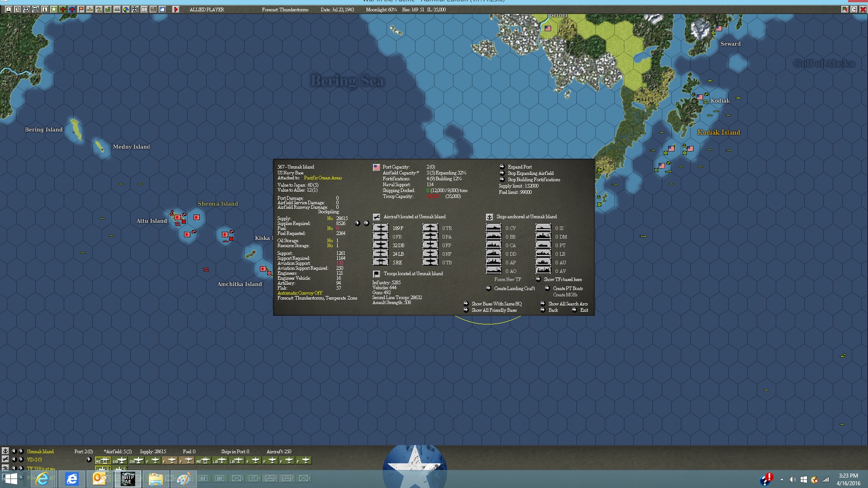Click the carrier 0 CV ship icon
The height and width of the screenshot is (488, 868).
(x=493, y=228)
